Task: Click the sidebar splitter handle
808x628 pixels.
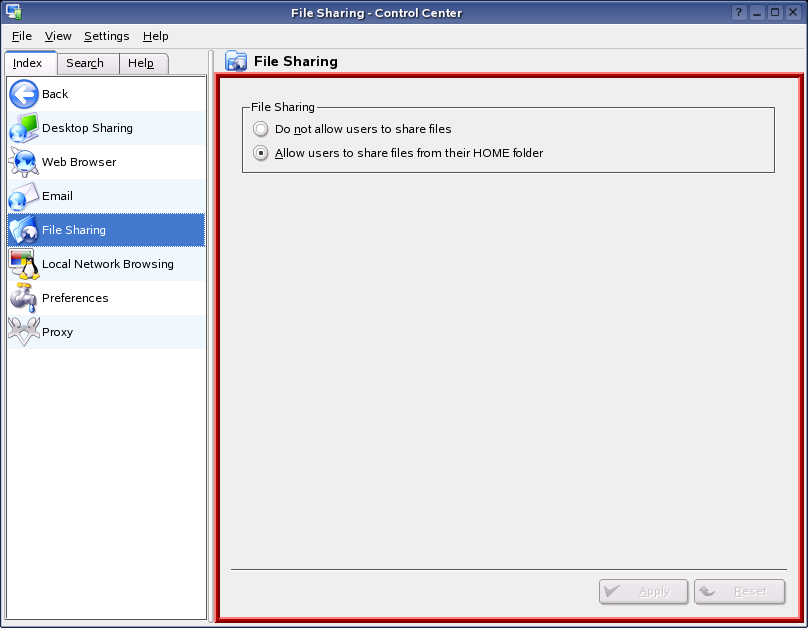Action: [210, 337]
